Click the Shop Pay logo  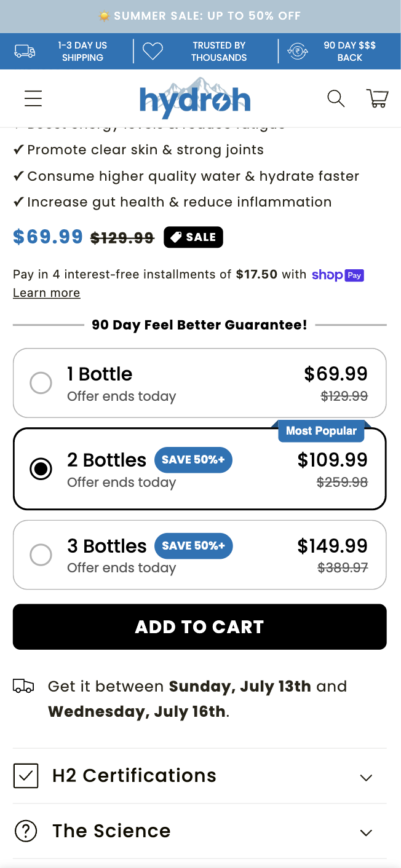coord(338,275)
